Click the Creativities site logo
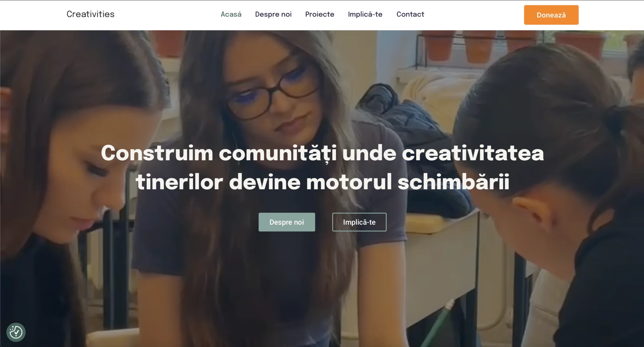 click(x=90, y=14)
